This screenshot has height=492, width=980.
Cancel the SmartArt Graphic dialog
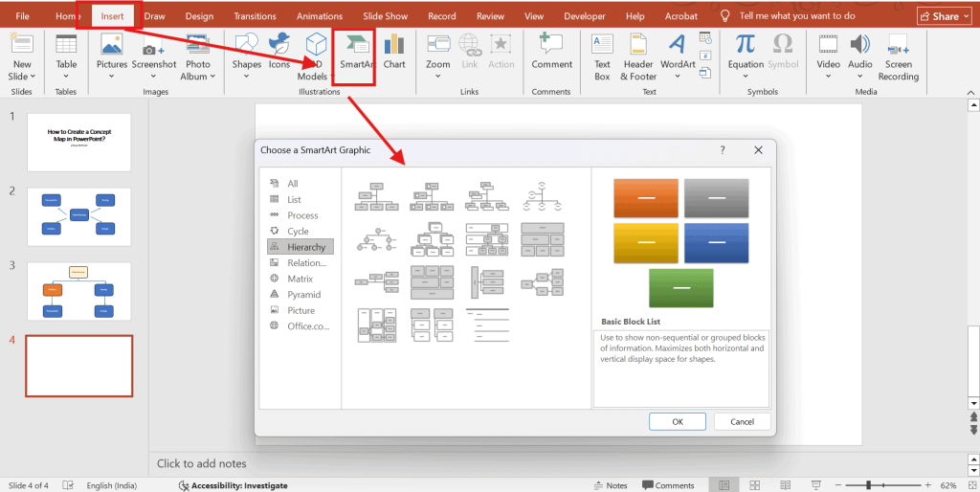point(742,421)
